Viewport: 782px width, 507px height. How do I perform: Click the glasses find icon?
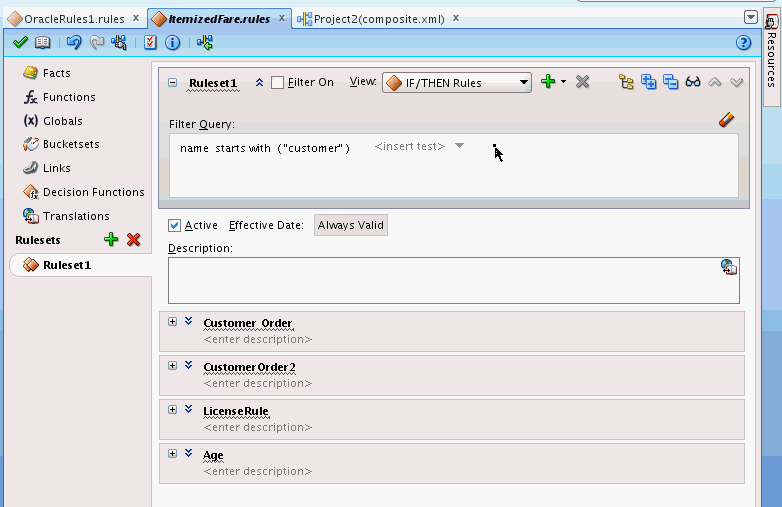(x=693, y=82)
